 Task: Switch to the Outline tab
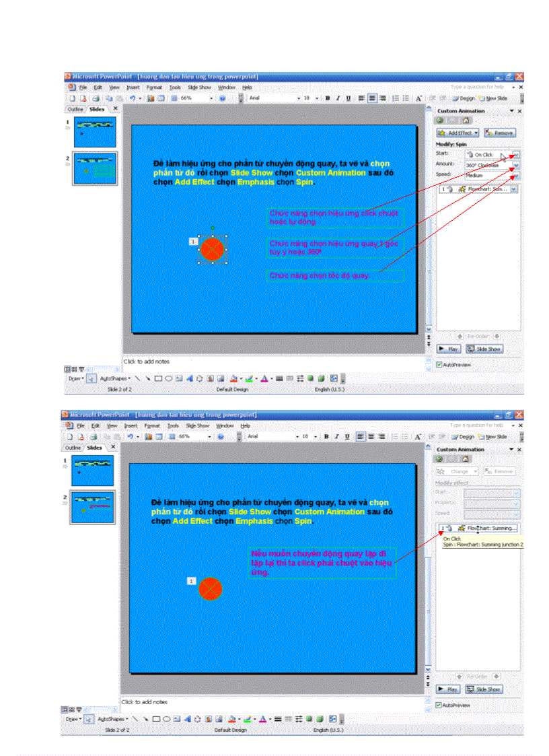tap(75, 108)
